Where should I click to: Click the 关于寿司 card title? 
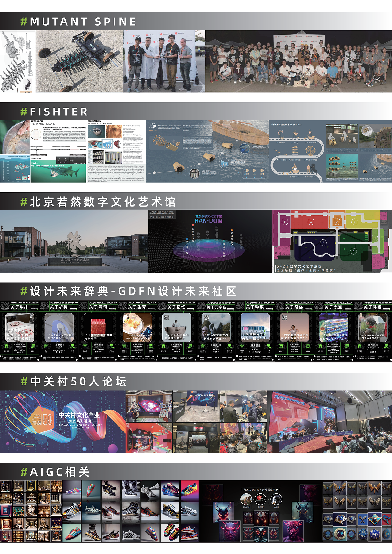(98, 307)
